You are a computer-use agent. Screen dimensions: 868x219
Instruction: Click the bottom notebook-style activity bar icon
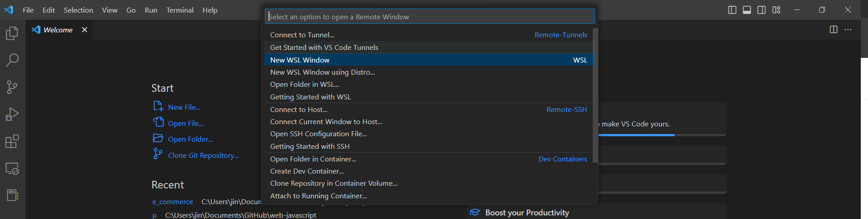coord(12,195)
